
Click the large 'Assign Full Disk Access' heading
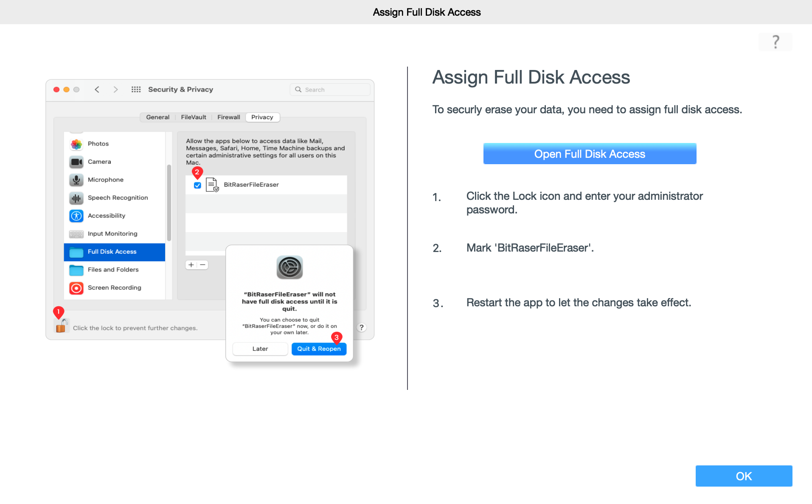click(531, 77)
